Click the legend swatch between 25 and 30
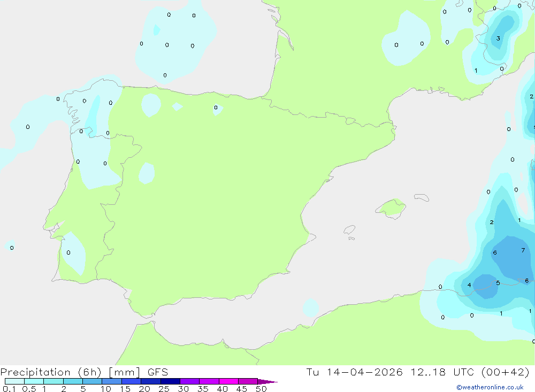 [170, 381]
